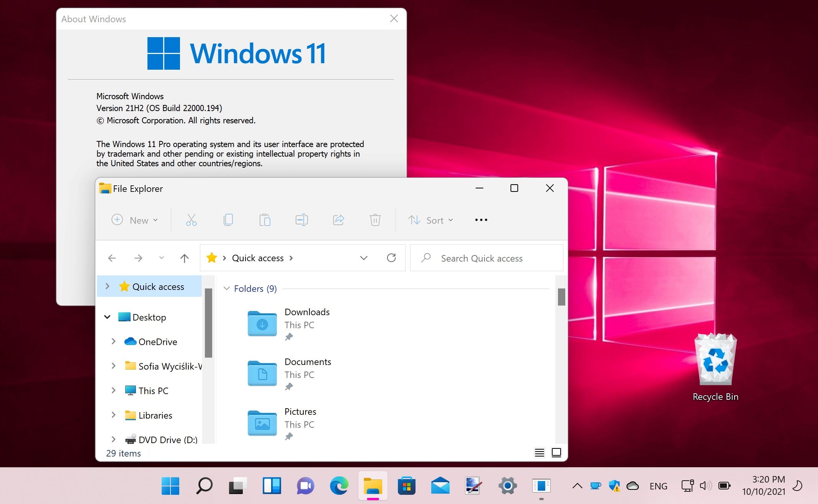
Task: Click the Rename icon in toolbar
Action: click(x=301, y=220)
